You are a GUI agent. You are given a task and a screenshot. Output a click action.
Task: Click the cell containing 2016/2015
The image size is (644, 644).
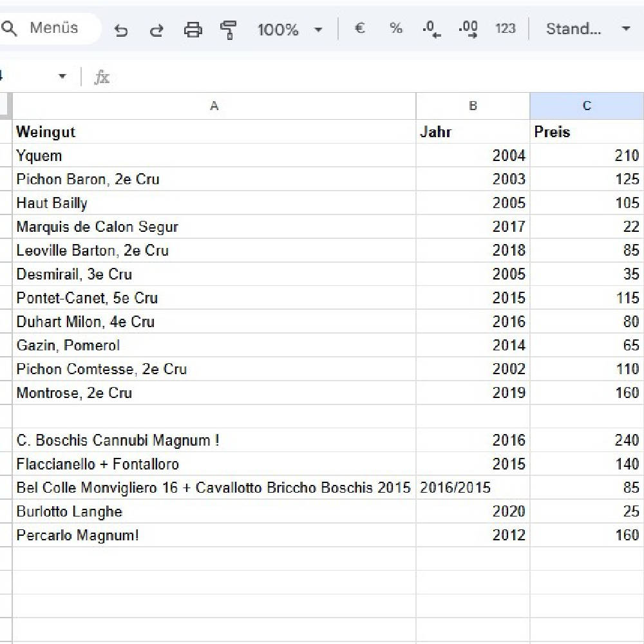coord(473,488)
